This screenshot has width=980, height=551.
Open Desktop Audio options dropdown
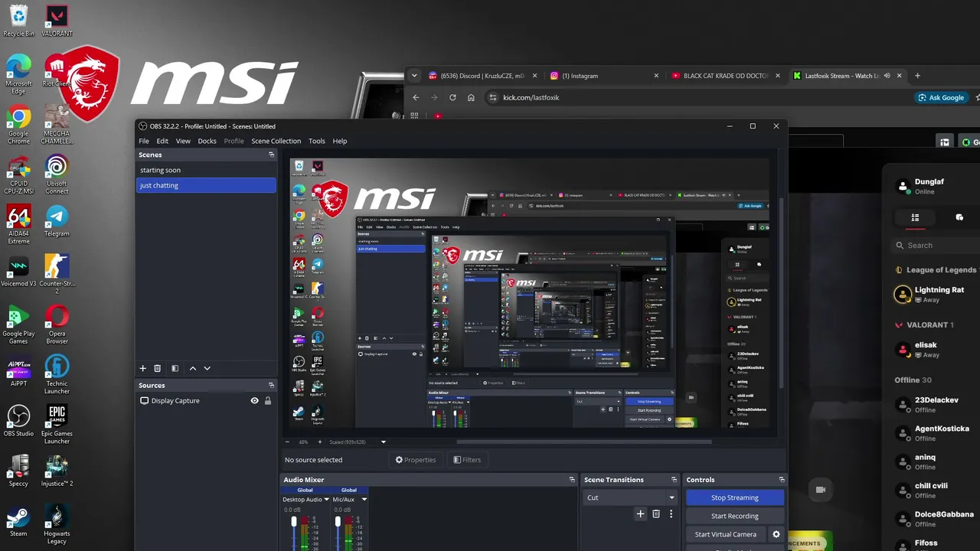tap(327, 500)
